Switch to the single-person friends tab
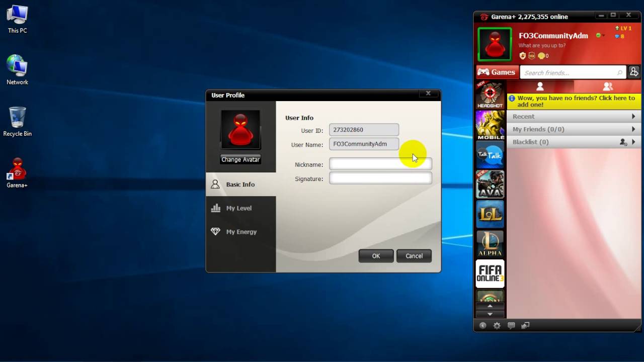644x362 pixels. tap(540, 86)
